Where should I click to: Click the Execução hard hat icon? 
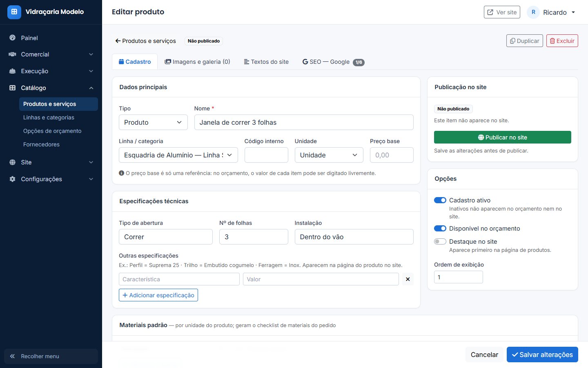tap(12, 71)
